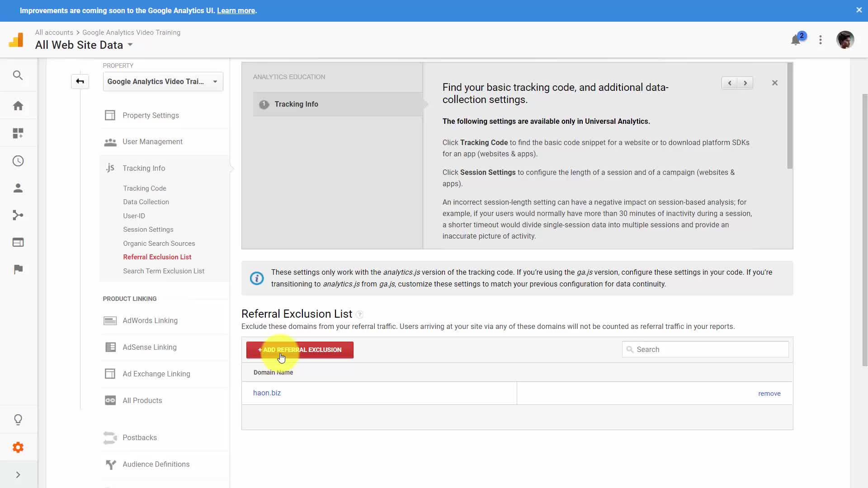Click the haon.biz domain link
Image resolution: width=868 pixels, height=488 pixels.
click(x=267, y=393)
